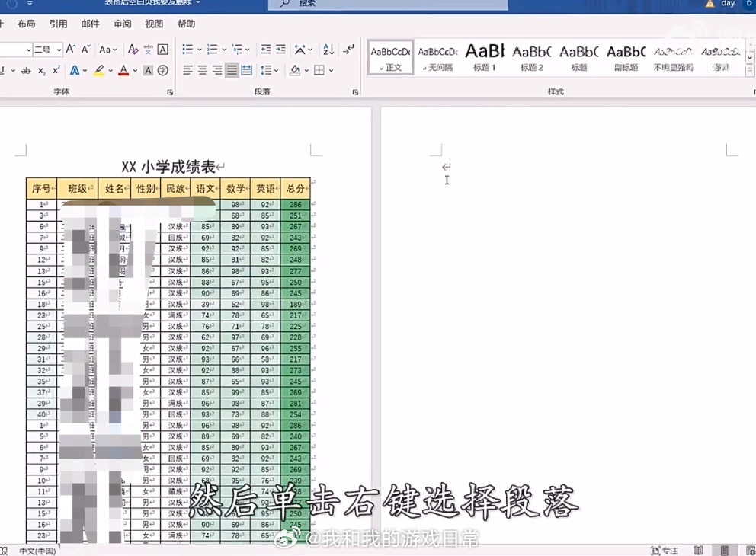Apply borders using the grid icon
The width and height of the screenshot is (756, 556).
(x=319, y=70)
